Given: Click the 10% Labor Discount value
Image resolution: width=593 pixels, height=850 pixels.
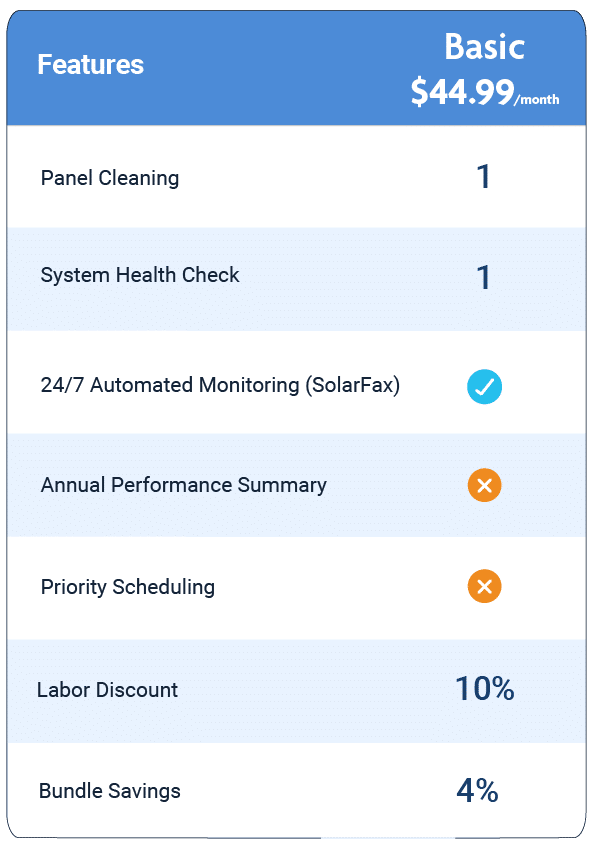Looking at the screenshot, I should [484, 689].
